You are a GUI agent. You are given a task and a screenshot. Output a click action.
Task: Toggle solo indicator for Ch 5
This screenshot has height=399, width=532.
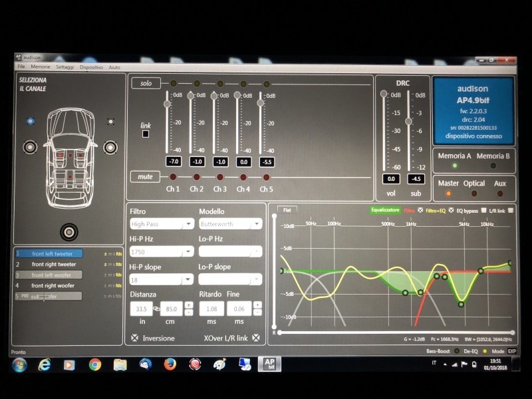[267, 84]
